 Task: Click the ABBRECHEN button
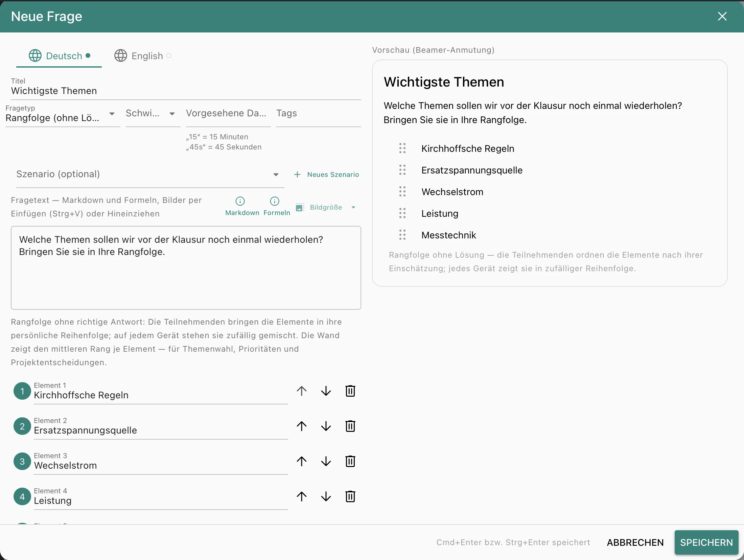(x=635, y=542)
